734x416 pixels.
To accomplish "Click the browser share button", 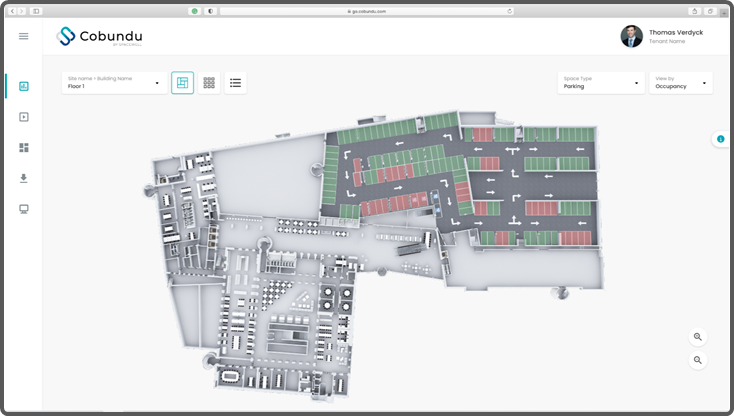I will pyautogui.click(x=695, y=11).
